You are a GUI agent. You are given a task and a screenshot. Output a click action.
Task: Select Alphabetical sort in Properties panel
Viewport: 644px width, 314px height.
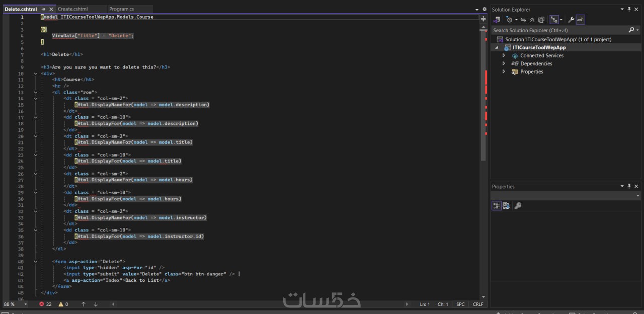[x=506, y=205]
